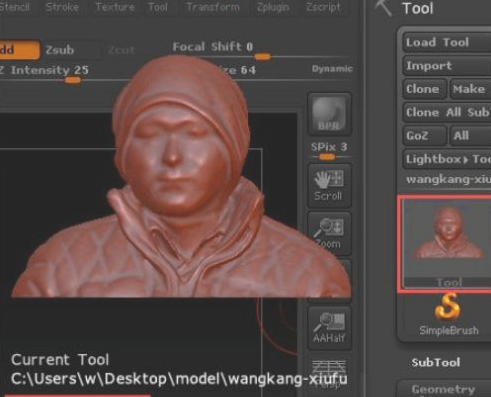Image resolution: width=491 pixels, height=397 pixels.
Task: Render with the BPR button
Action: [329, 114]
